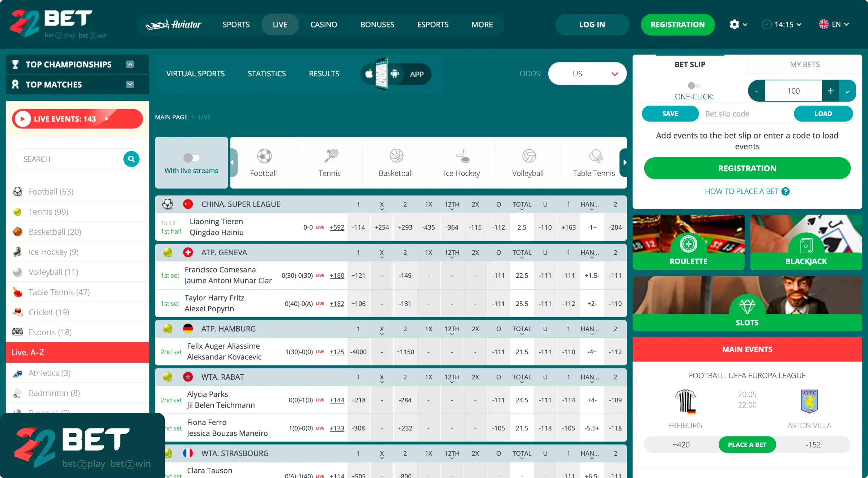Click Bet slip code input field
Viewport: 868px width, 478px height.
(746, 114)
